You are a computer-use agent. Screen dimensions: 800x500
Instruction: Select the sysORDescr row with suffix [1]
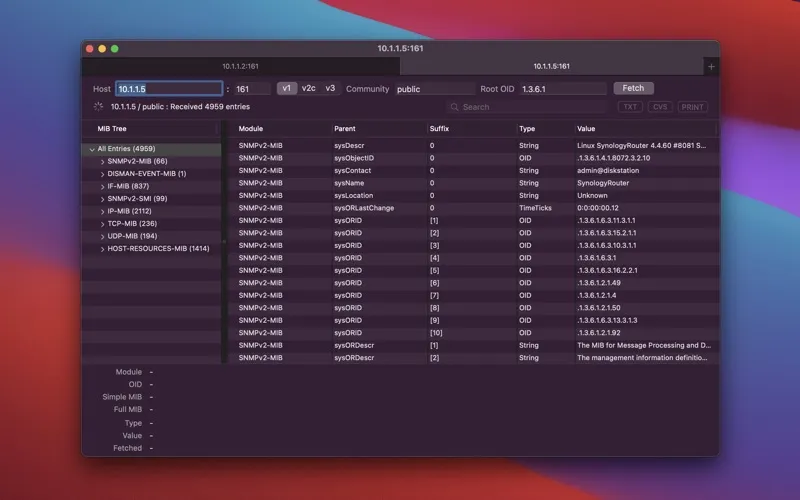point(474,345)
